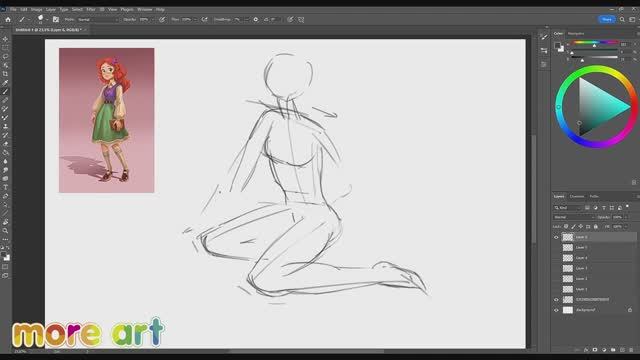Hide the Background layer eye icon
640x360 pixels.
point(556,310)
